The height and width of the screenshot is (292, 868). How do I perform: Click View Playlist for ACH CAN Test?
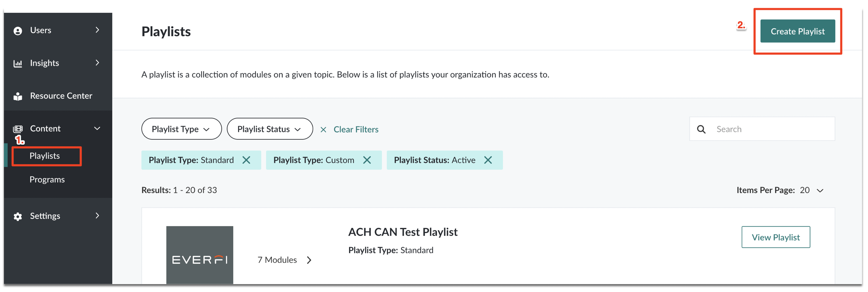(x=775, y=237)
